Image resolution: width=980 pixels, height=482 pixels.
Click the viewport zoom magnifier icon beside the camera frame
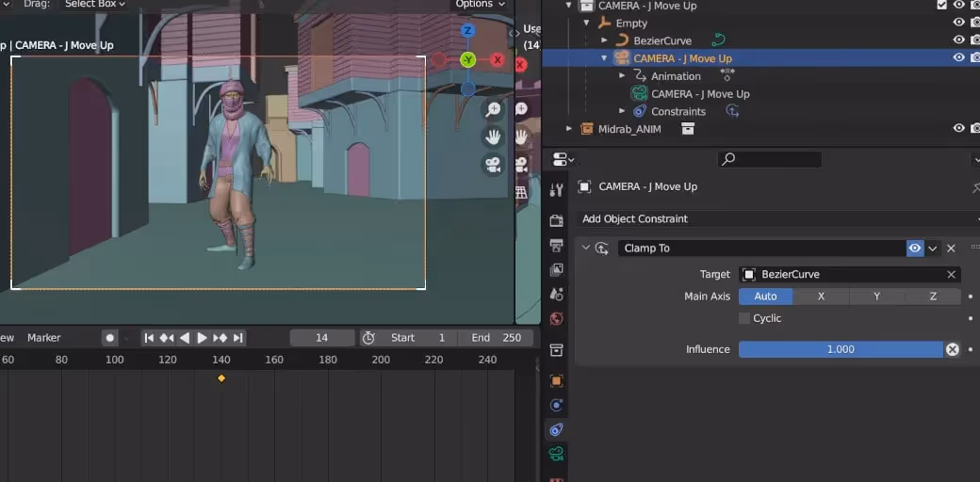coord(494,109)
